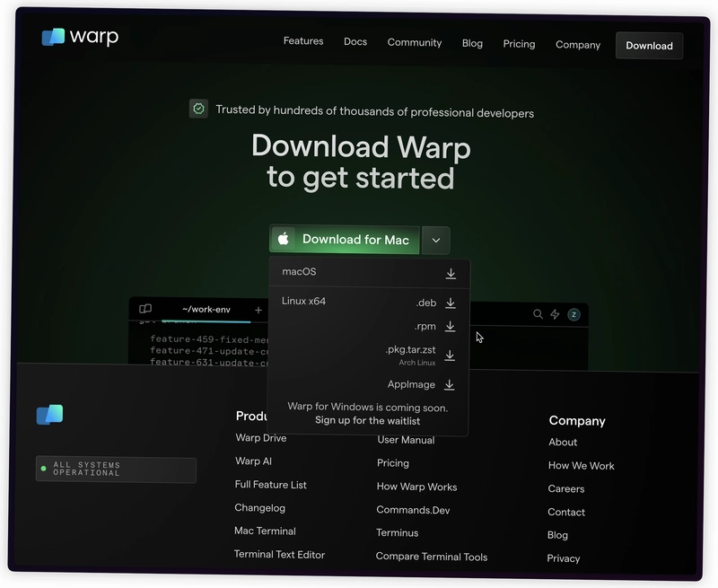718x588 pixels.
Task: Open the Warp Drive footer link
Action: 261,438
